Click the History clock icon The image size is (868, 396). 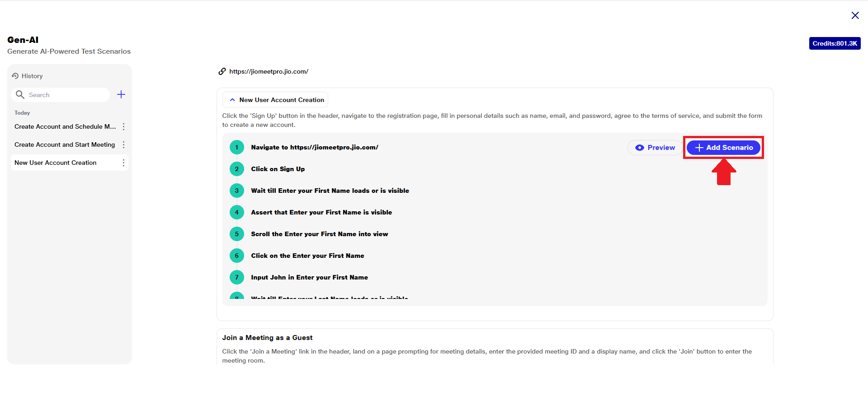tap(15, 76)
